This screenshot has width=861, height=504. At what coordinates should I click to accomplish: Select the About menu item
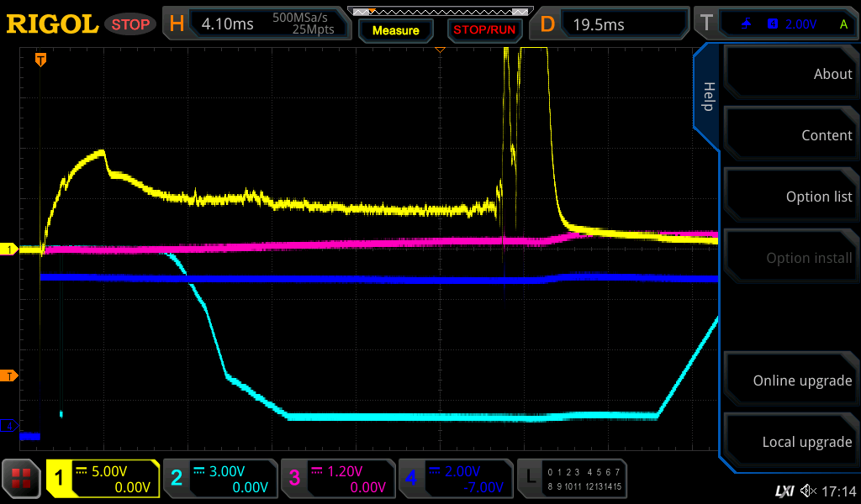(x=790, y=74)
